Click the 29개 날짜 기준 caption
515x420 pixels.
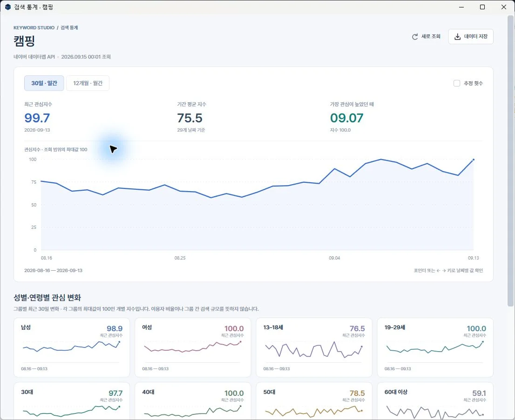click(191, 130)
